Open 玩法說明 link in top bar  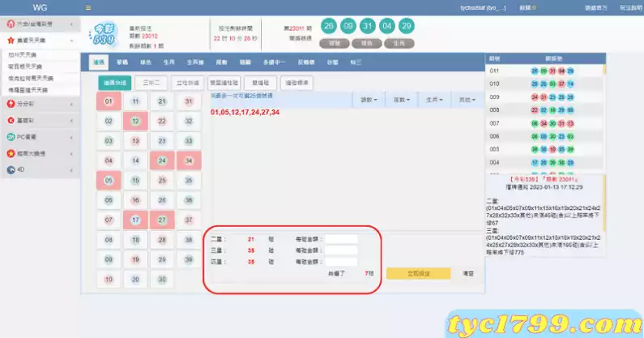tap(630, 8)
